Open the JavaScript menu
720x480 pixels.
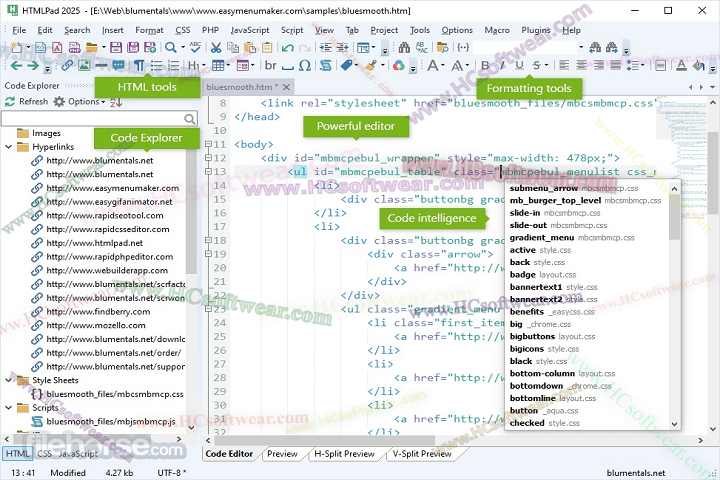(x=249, y=30)
